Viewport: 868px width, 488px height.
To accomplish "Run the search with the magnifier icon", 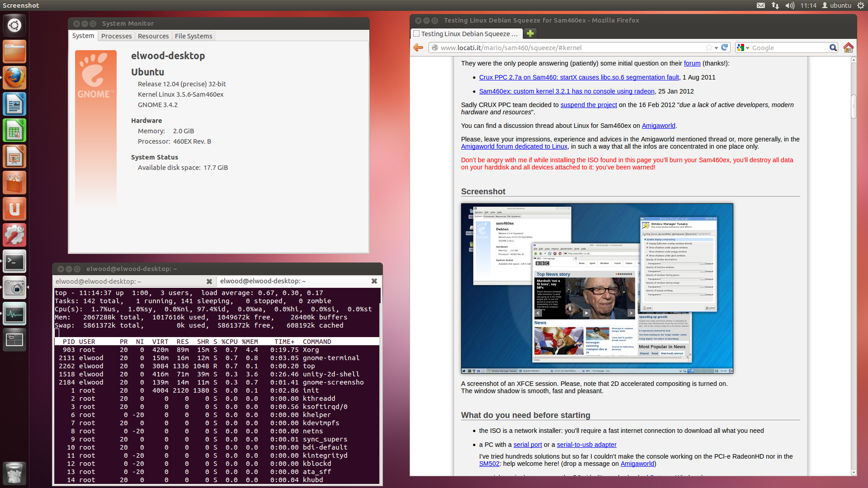I will (x=833, y=47).
